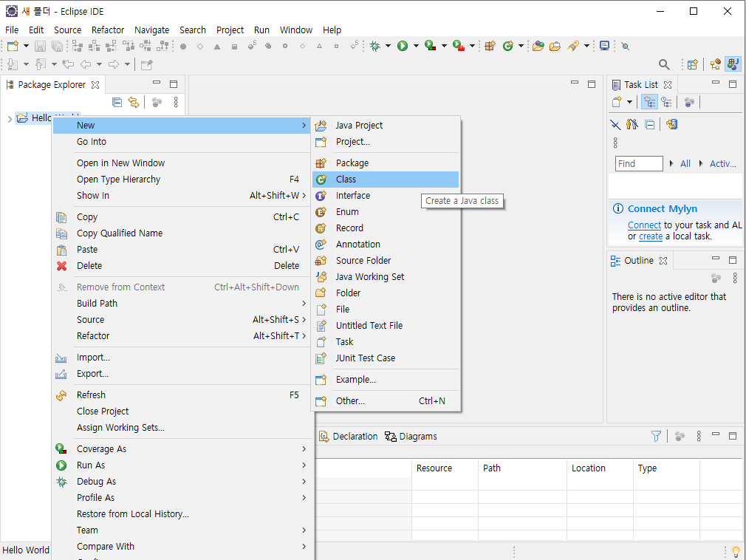
Task: Expand the Hello World project tree node
Action: click(10, 118)
